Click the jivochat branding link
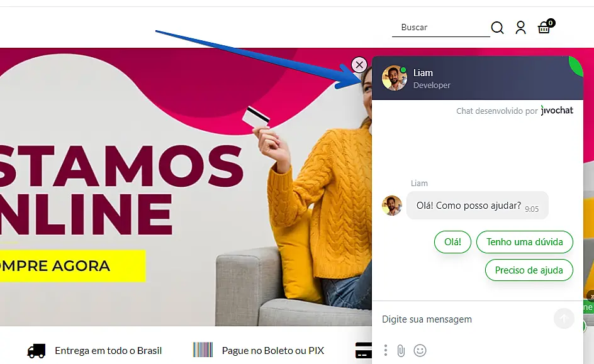Viewport: 594px width, 364px height. click(x=557, y=111)
